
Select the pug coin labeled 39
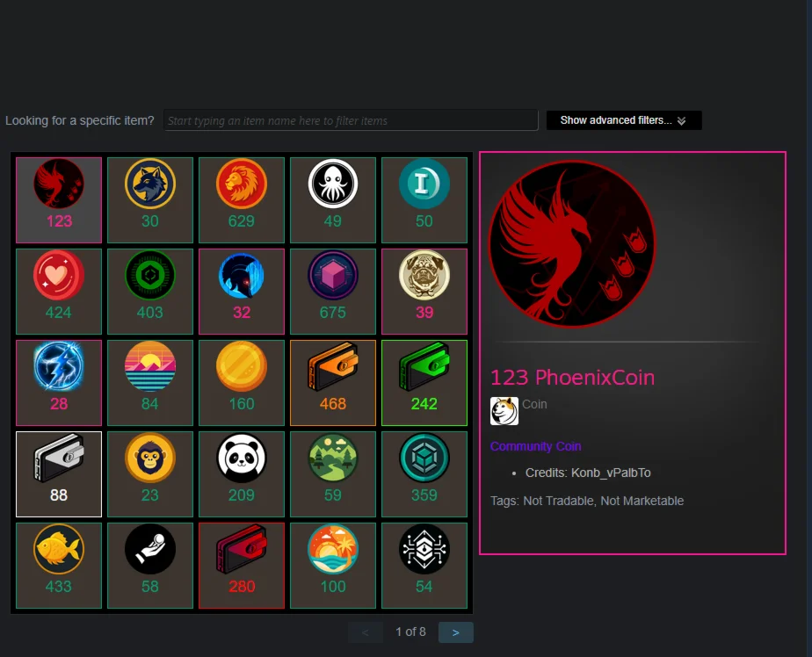pos(424,292)
